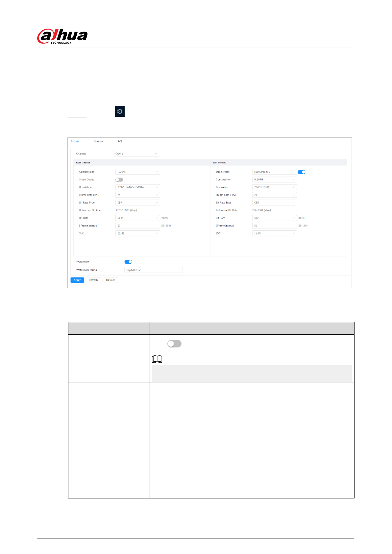The width and height of the screenshot is (392, 554).
Task: Open Main Stream Compression dropdown
Action: pos(138,172)
